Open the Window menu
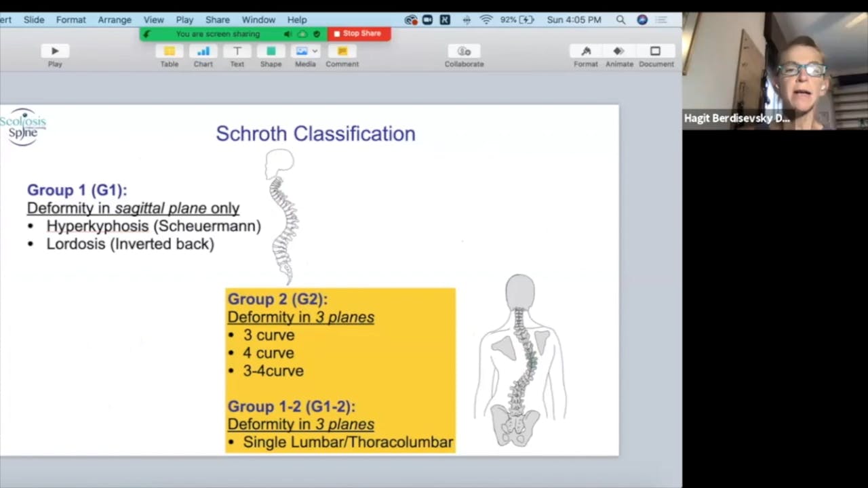868x488 pixels. click(258, 20)
